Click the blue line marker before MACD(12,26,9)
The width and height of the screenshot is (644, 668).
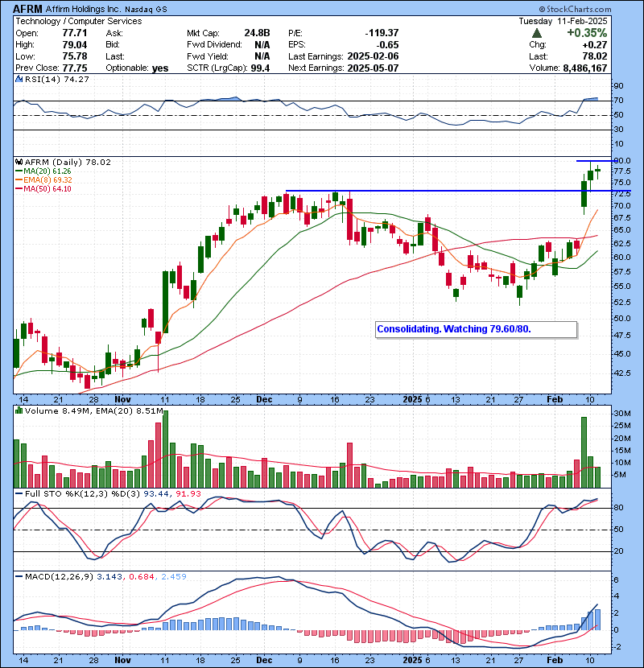click(19, 576)
